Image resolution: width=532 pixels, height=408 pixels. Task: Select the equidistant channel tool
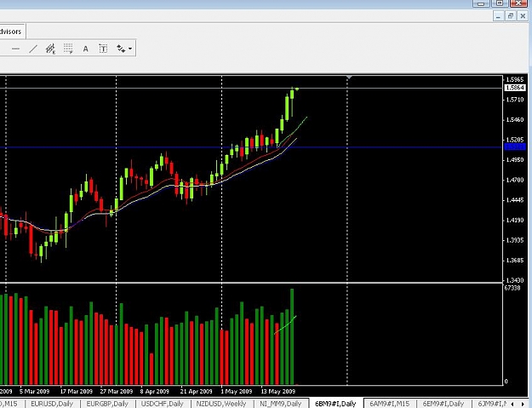point(50,49)
